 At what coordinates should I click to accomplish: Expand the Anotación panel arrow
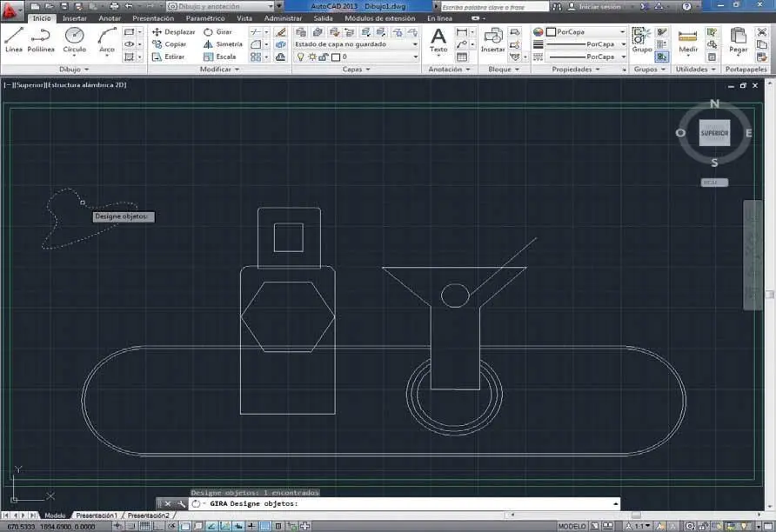(x=468, y=70)
